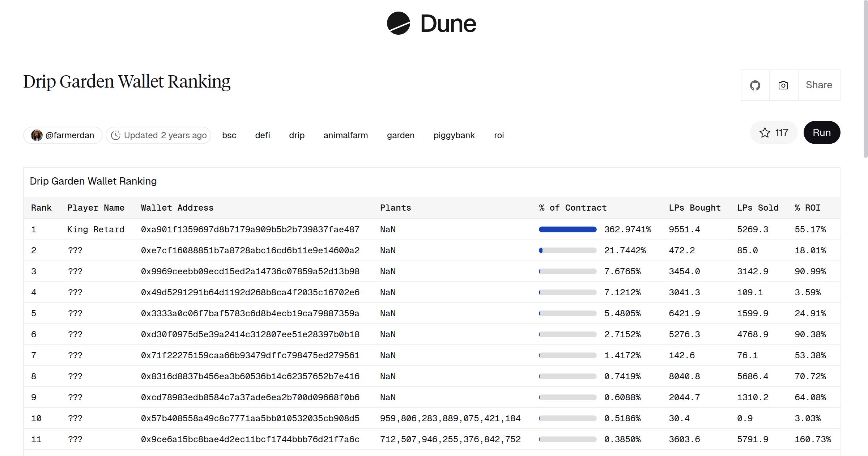Click the Updated 2 years ago badge
Image resolution: width=868 pixels, height=456 pixels.
158,135
